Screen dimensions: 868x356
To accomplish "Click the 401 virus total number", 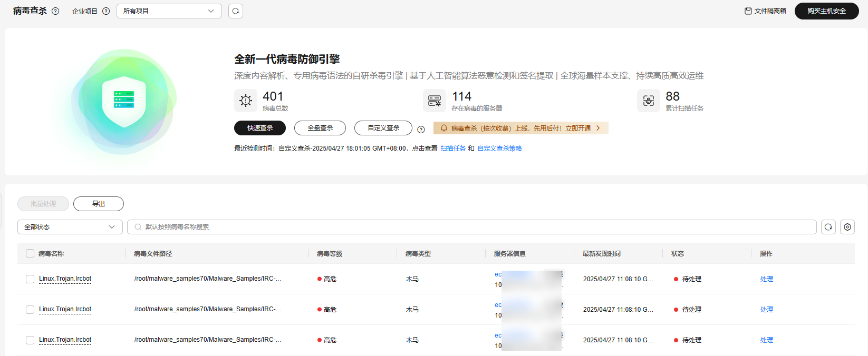I will tap(273, 96).
